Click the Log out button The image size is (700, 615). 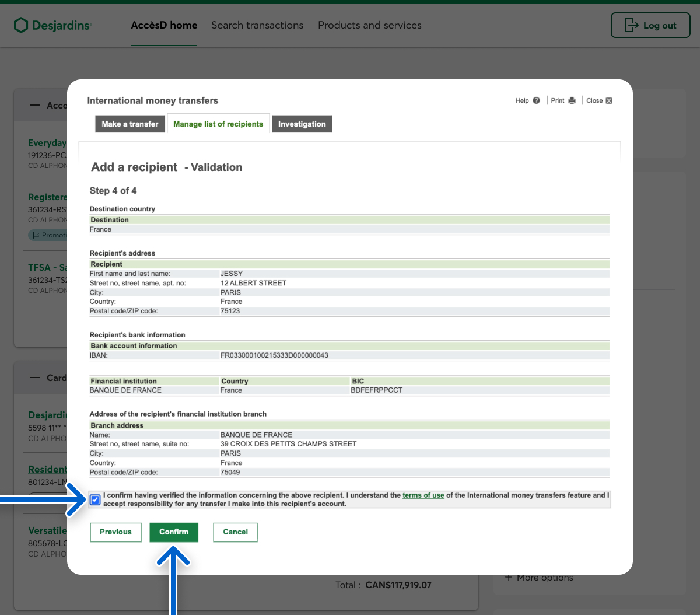coord(650,25)
